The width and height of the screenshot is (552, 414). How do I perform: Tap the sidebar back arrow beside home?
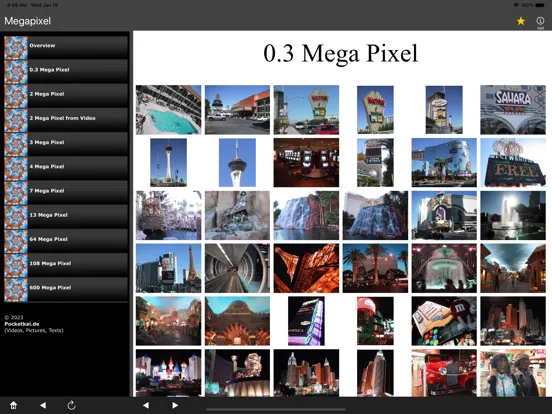43,405
